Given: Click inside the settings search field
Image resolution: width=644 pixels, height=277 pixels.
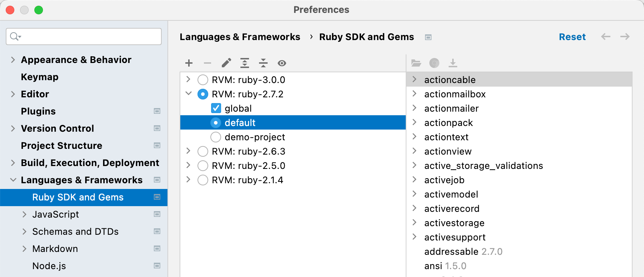Looking at the screenshot, I should coord(84,37).
